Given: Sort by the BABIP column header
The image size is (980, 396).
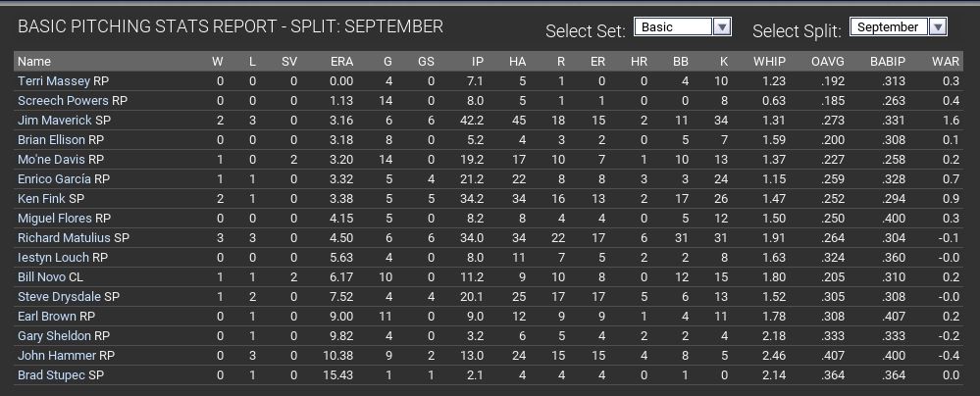Looking at the screenshot, I should point(888,62).
